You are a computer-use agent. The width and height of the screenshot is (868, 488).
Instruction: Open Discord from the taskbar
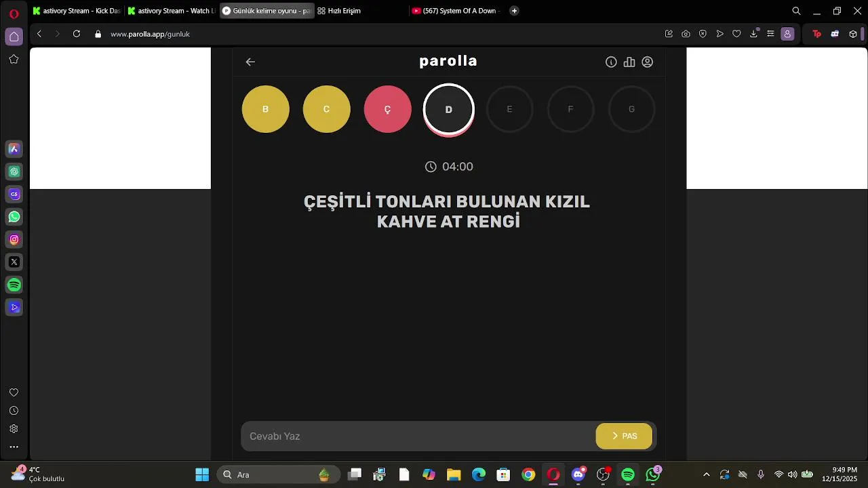578,474
